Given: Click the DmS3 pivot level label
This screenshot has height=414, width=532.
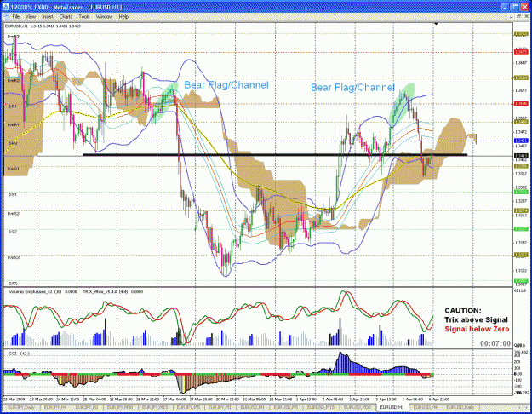Looking at the screenshot, I should (x=14, y=258).
